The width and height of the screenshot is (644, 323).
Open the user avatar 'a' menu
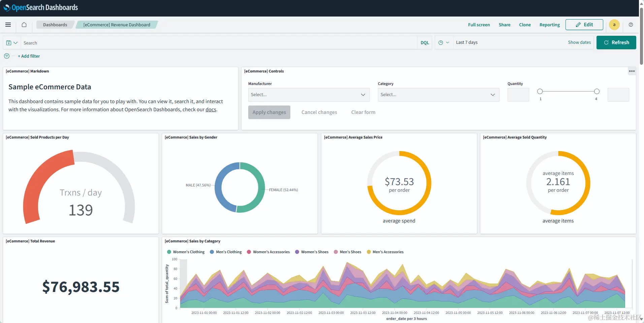(x=614, y=25)
